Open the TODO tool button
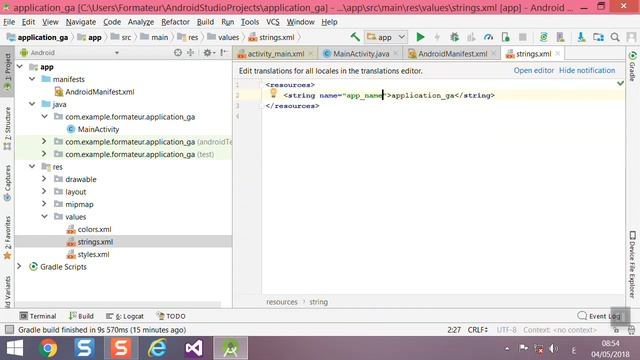The image size is (640, 360). pos(171,316)
